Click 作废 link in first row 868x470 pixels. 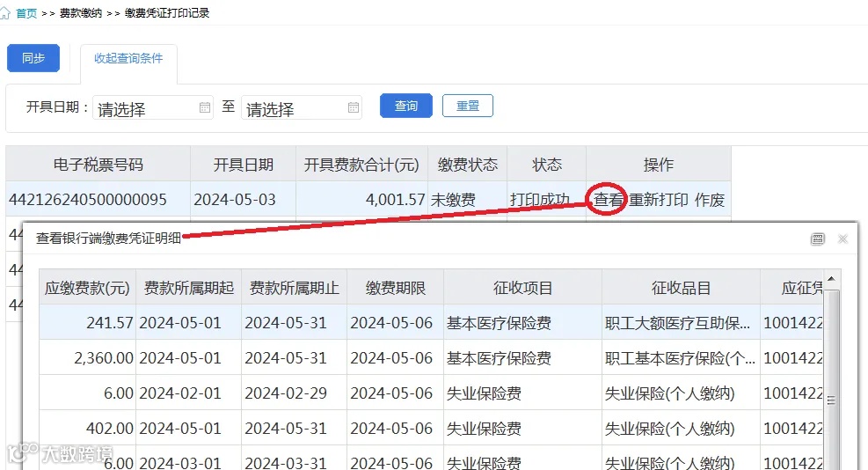(x=710, y=200)
